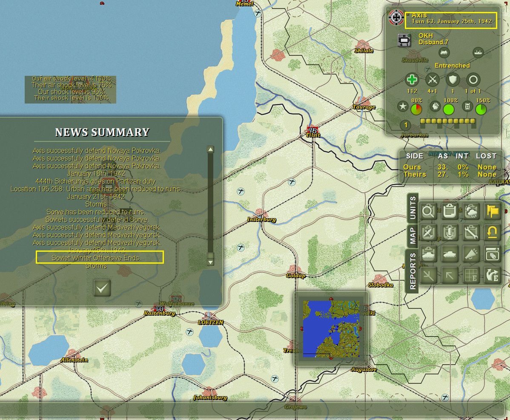This screenshot has height=420, width=510.
Task: Click the locomotive rail transport icon
Action: coord(444,52)
